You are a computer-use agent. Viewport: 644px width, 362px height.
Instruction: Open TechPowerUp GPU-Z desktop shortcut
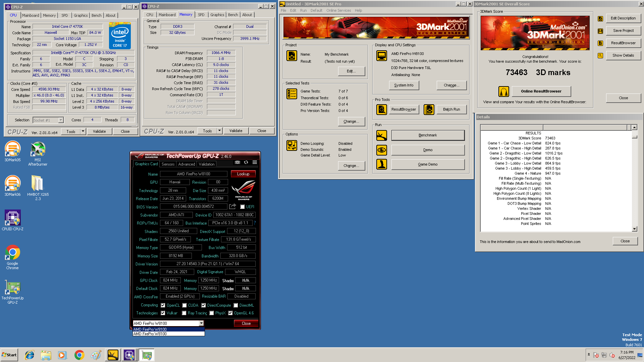pyautogui.click(x=12, y=292)
